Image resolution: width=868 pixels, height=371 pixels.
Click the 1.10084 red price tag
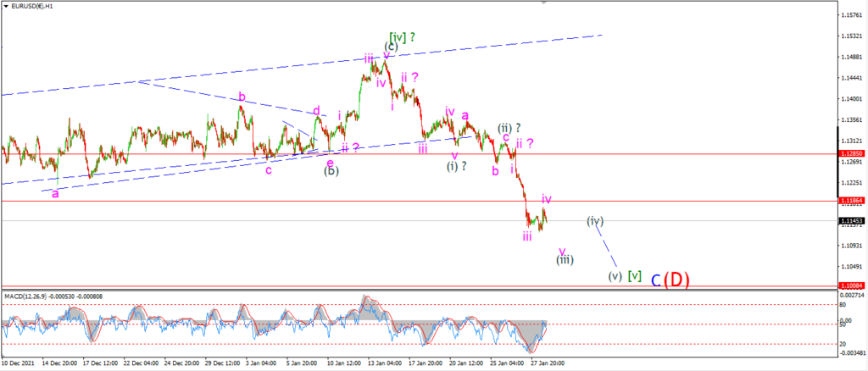pyautogui.click(x=850, y=286)
